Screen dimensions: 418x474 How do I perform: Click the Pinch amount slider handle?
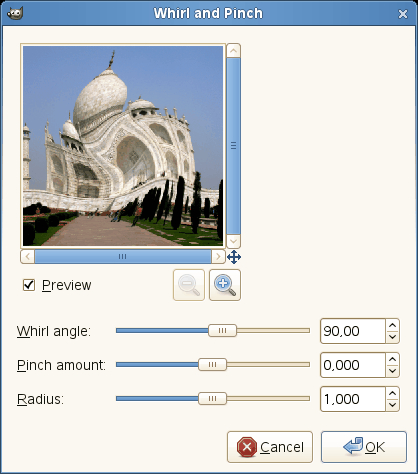(x=212, y=365)
